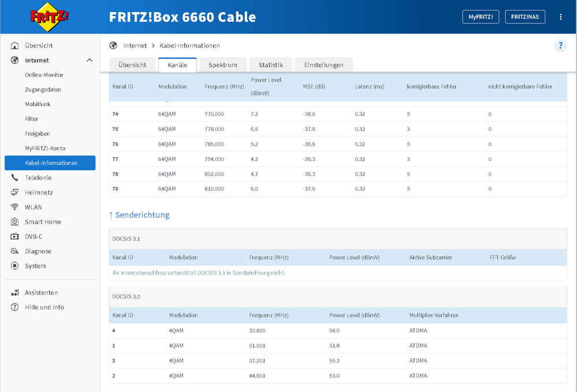Click the globe icon beside Internet in sidebar
Image resolution: width=577 pixels, height=392 pixels.
pos(14,60)
